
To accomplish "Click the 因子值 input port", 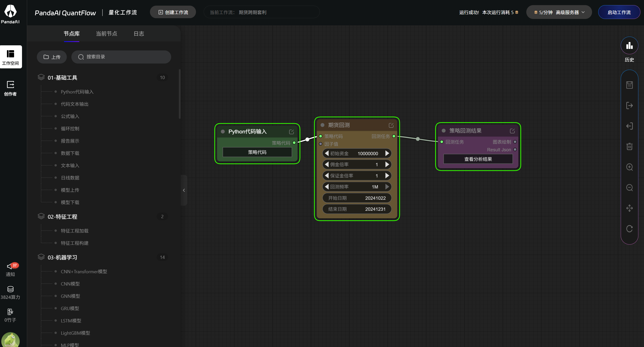I will click(321, 144).
